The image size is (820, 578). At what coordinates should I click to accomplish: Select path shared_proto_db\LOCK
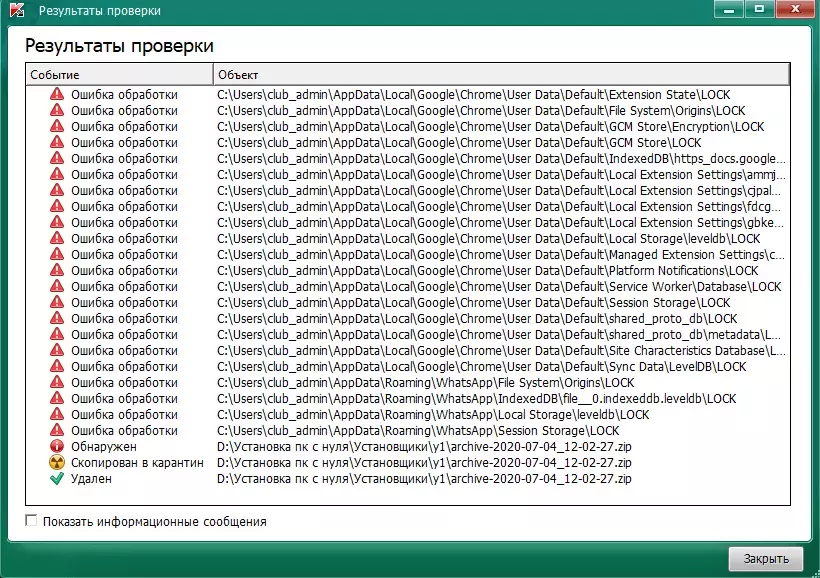pos(477,319)
